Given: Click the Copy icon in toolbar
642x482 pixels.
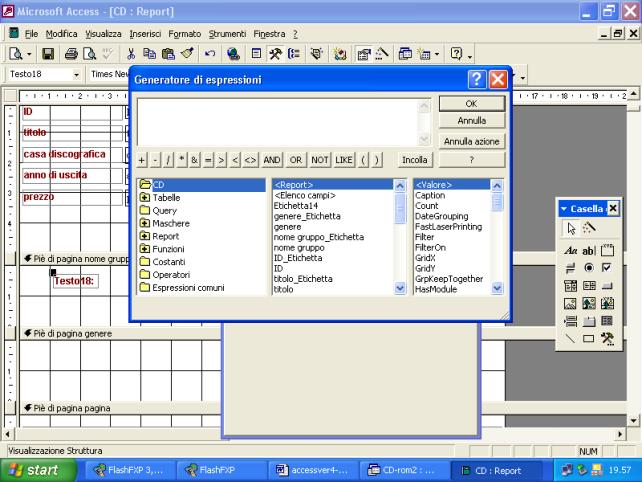Looking at the screenshot, I should click(x=149, y=54).
